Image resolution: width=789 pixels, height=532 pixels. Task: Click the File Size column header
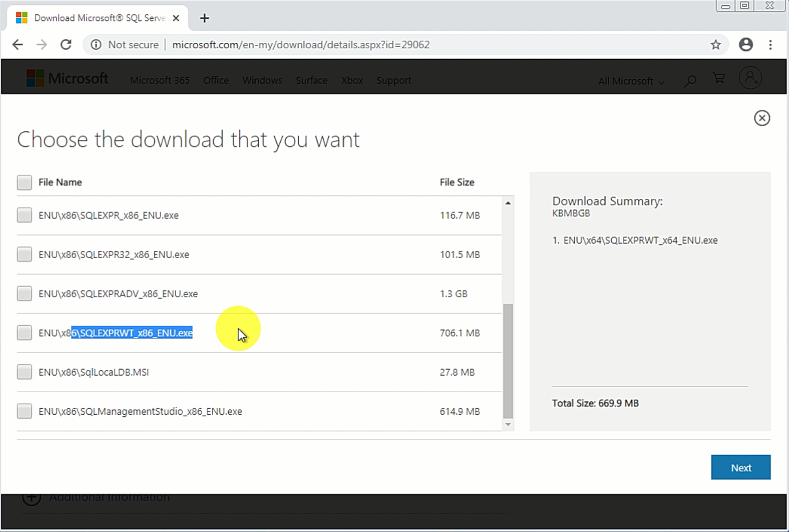click(x=457, y=182)
